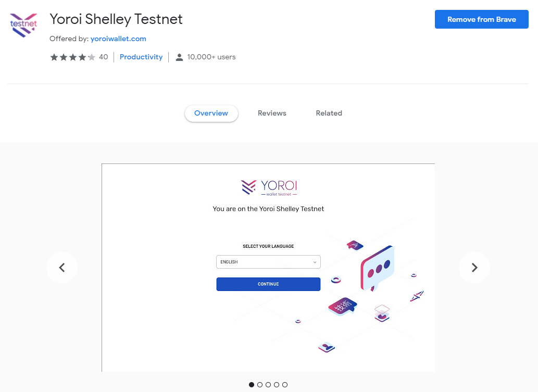Open the ENGLISH language dropdown
Image resolution: width=538 pixels, height=392 pixels.
pos(268,262)
